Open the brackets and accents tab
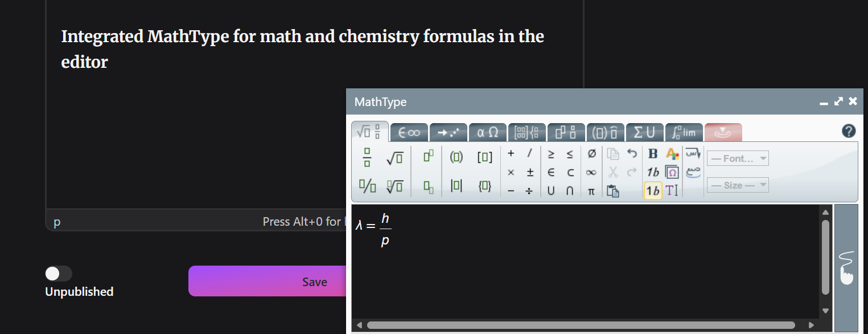The image size is (868, 334). [x=606, y=132]
